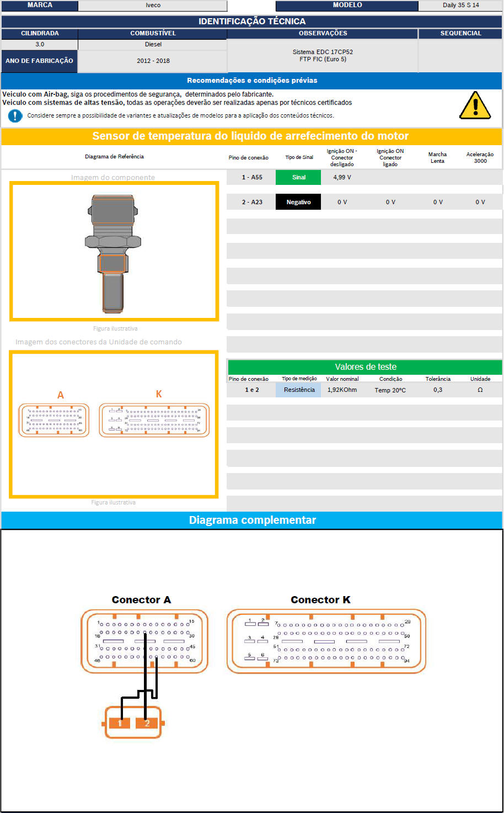Viewport: 504px width, 813px height.
Task: Click the Diagrama complementar header bar
Action: point(252,520)
